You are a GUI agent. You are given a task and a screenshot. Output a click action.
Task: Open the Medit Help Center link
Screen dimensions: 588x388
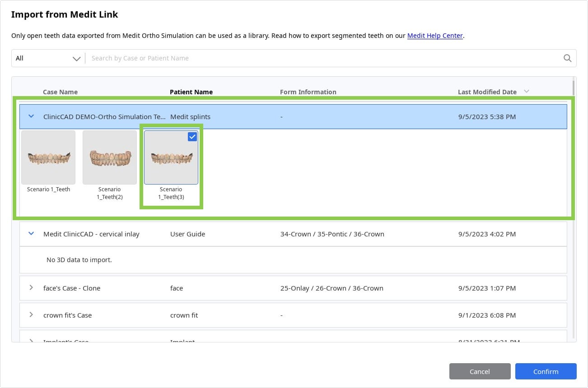click(435, 36)
